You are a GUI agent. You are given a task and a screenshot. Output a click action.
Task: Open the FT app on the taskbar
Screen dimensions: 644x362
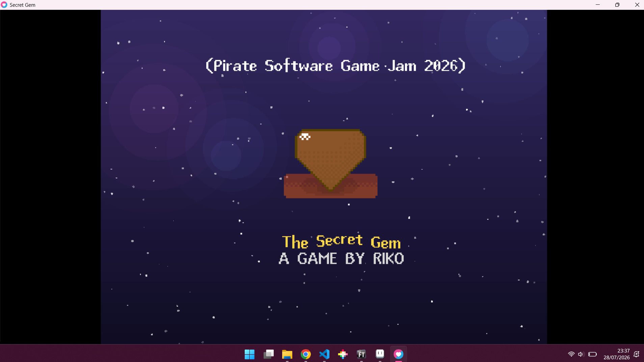(361, 354)
